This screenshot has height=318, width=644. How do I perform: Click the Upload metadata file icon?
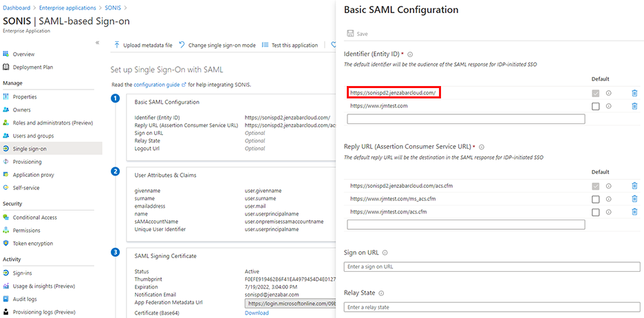point(117,45)
